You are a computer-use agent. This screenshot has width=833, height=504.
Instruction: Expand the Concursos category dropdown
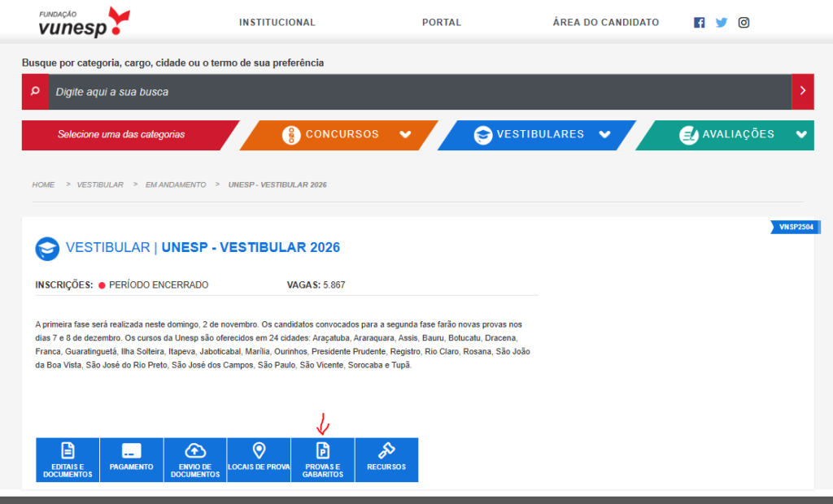click(405, 135)
